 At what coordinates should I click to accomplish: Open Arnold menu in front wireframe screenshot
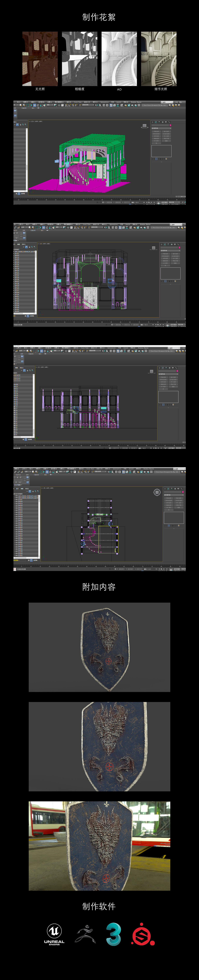tap(128, 224)
